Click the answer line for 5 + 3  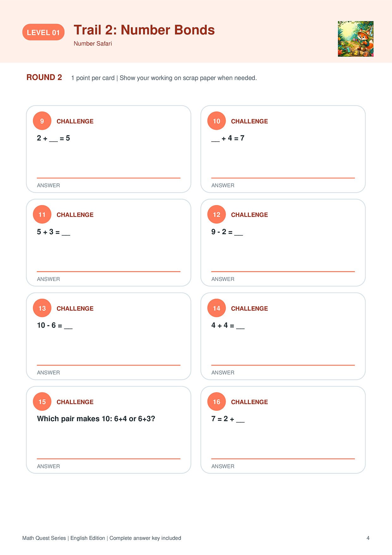(108, 271)
